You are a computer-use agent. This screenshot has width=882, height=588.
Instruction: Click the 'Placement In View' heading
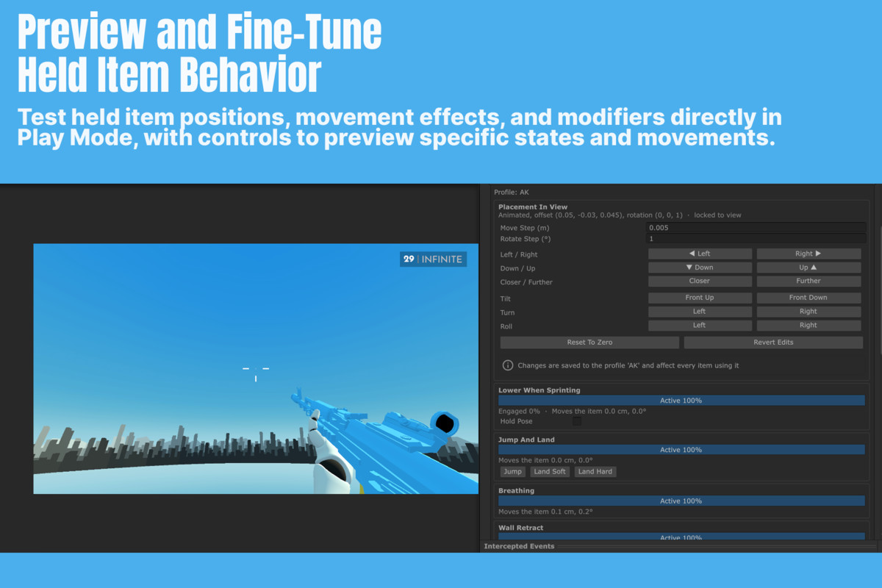coord(533,207)
